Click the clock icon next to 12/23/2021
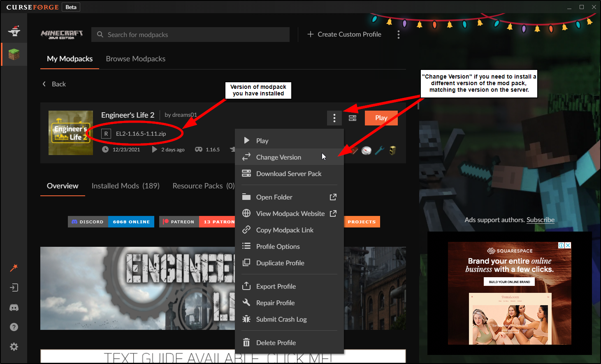 [105, 149]
